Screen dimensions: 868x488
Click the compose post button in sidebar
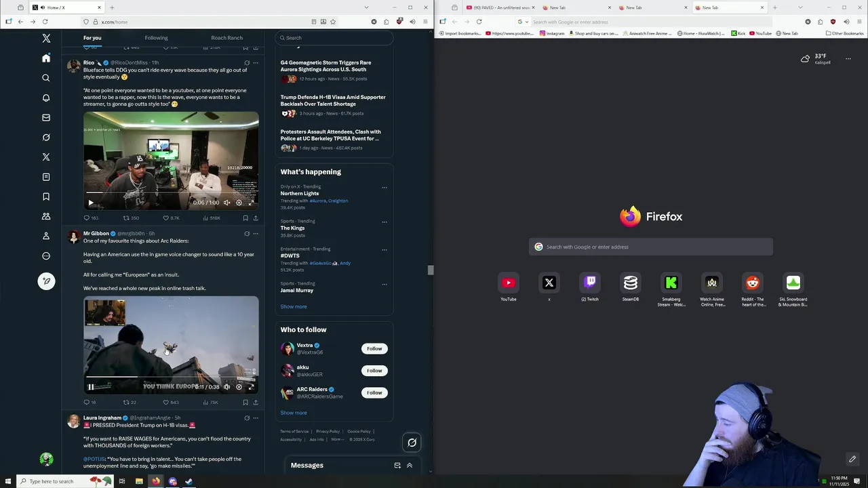tap(46, 281)
